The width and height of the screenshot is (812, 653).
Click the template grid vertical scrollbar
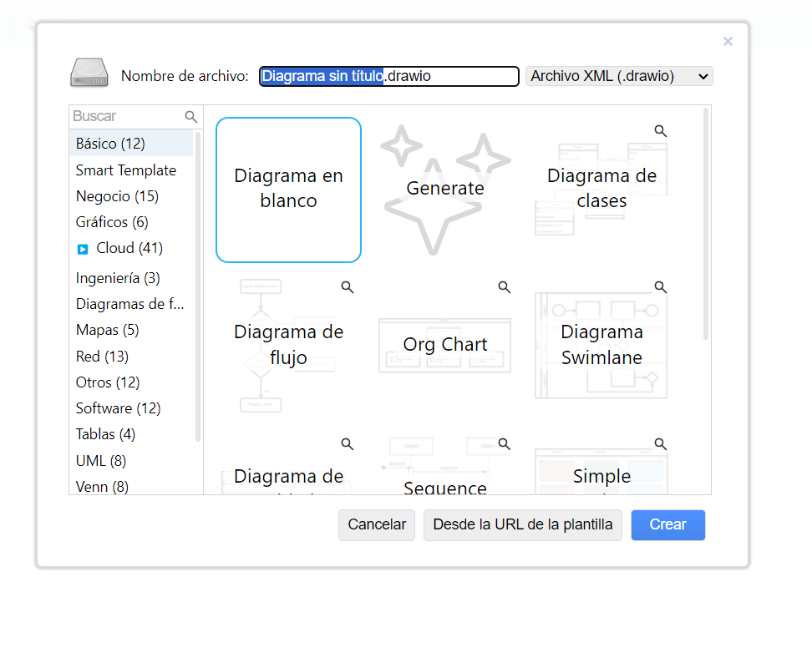click(x=706, y=225)
